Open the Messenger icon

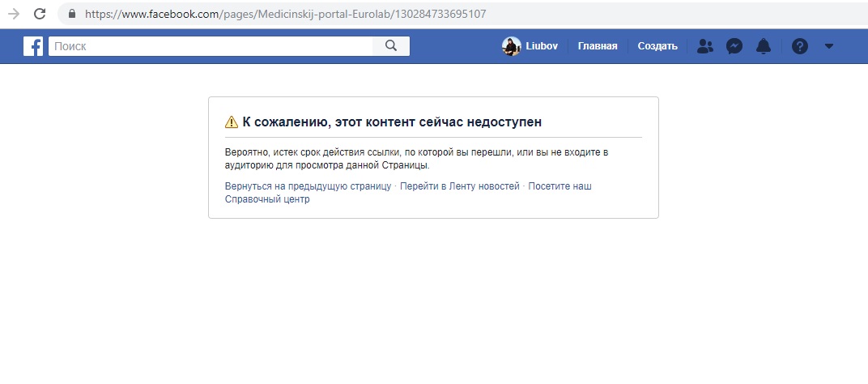[734, 46]
